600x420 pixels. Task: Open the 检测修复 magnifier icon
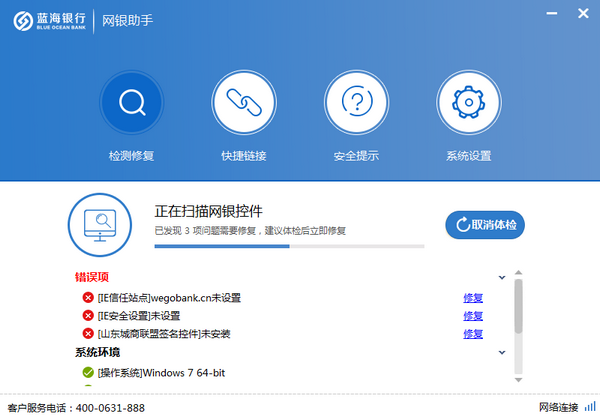pos(132,102)
